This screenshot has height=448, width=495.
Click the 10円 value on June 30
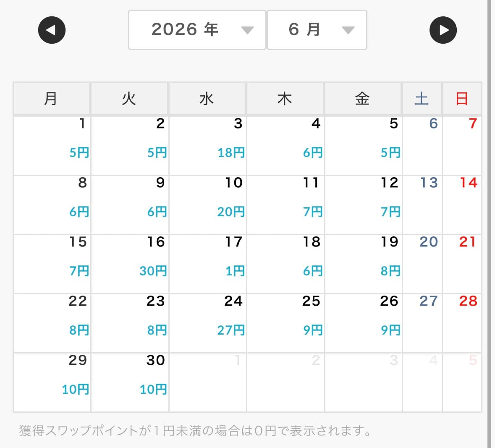(x=153, y=390)
